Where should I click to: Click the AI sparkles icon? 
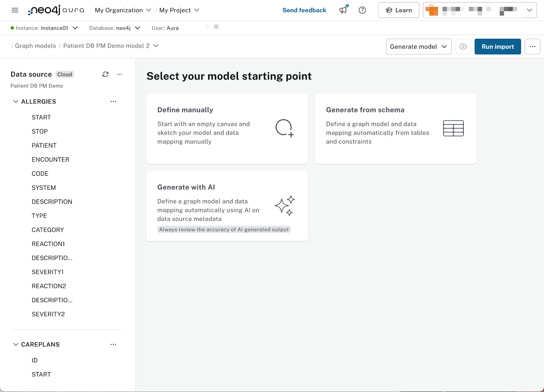[x=285, y=205]
